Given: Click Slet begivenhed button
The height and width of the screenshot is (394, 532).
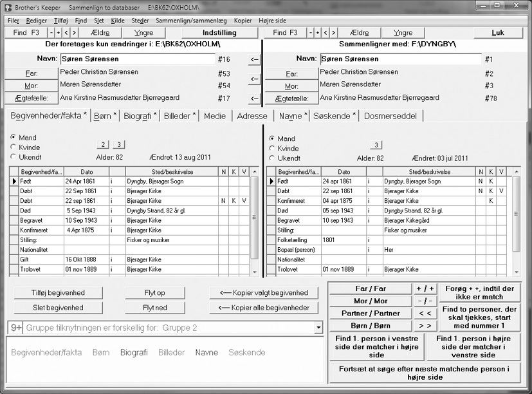Looking at the screenshot, I should (x=58, y=308).
